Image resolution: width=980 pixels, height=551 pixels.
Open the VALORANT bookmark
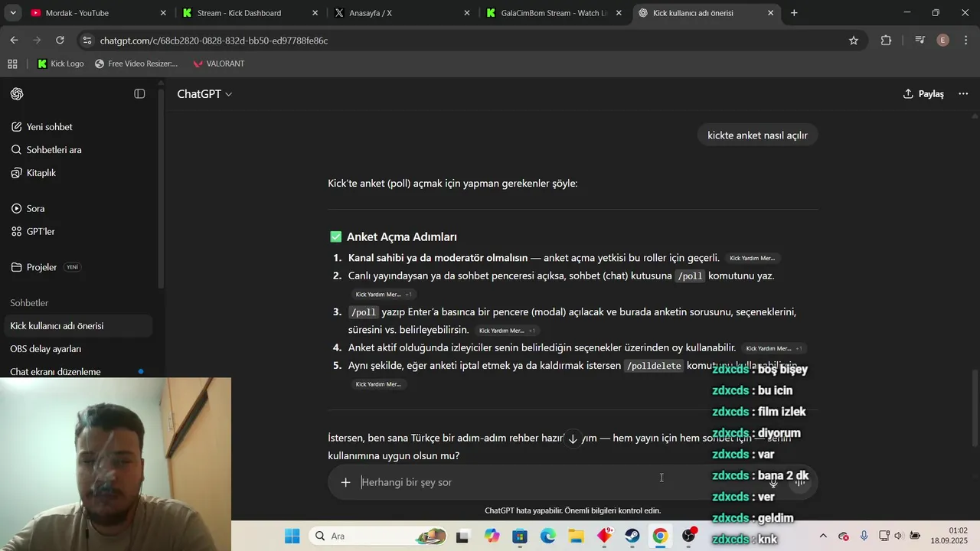pos(218,64)
